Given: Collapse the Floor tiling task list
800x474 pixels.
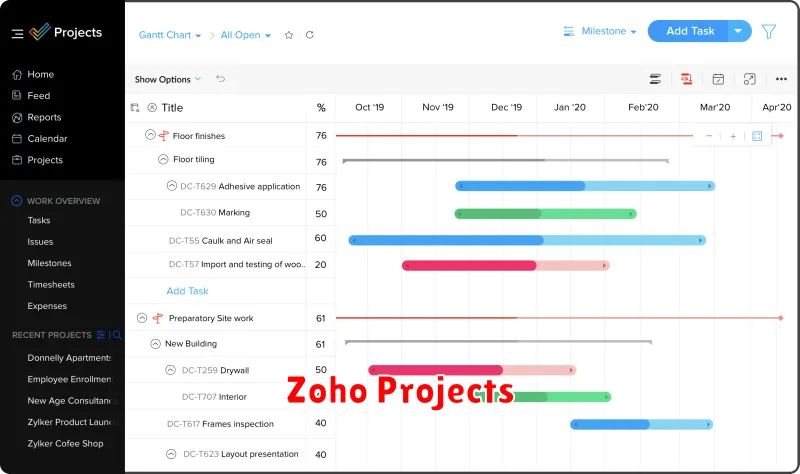Looking at the screenshot, I should coord(163,160).
